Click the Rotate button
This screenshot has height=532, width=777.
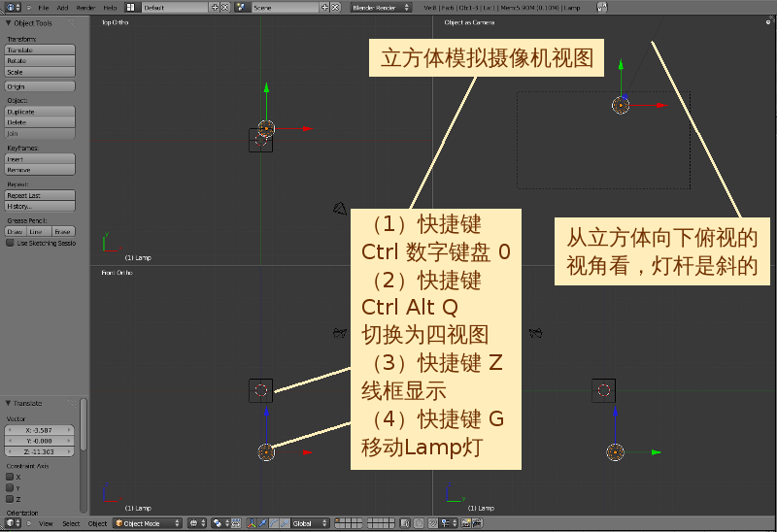tap(40, 61)
